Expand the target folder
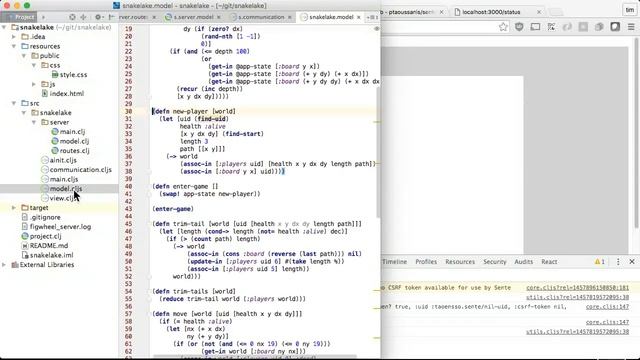The image size is (640, 360). [14, 208]
